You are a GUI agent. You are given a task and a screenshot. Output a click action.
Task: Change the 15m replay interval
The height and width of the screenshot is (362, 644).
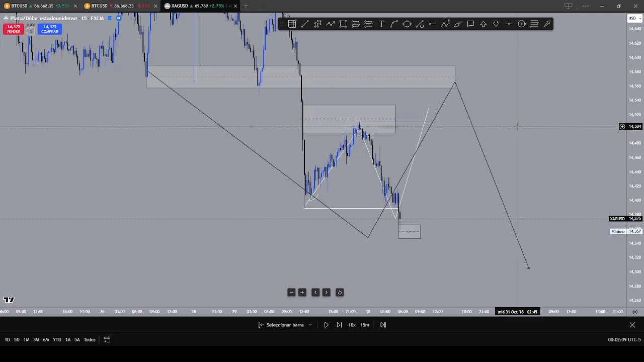click(365, 325)
